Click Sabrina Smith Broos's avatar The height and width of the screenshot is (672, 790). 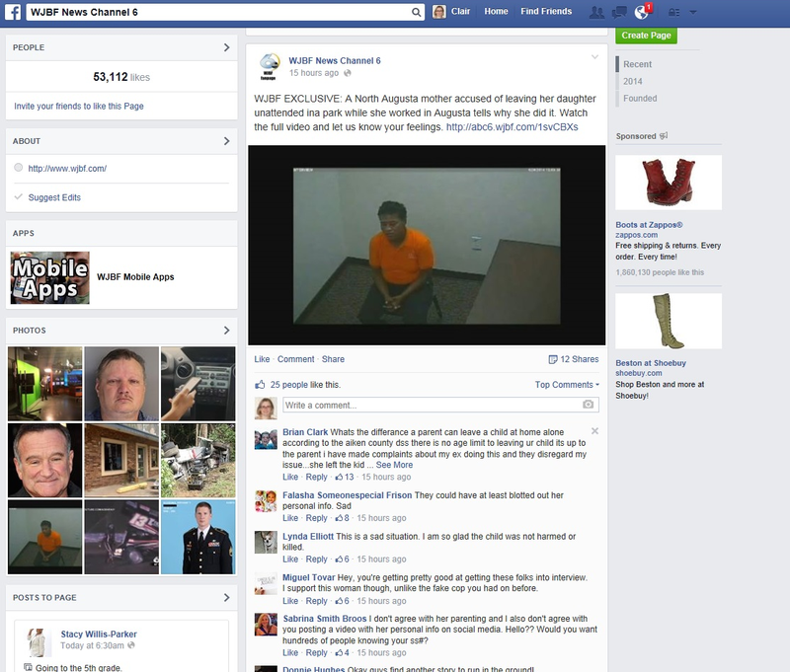click(266, 625)
